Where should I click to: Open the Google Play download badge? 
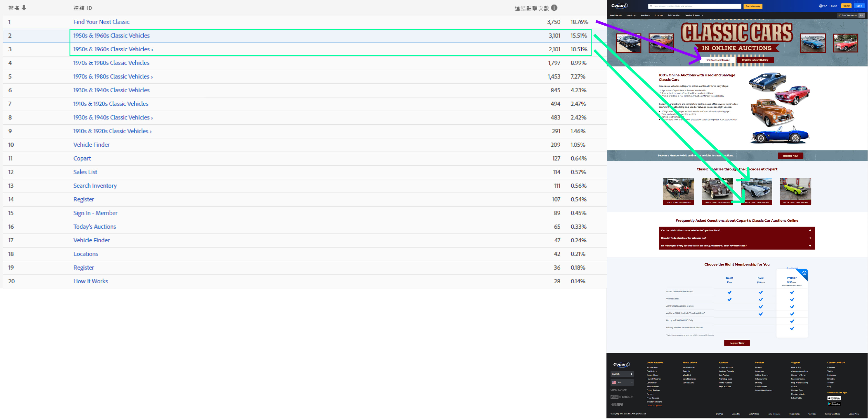[x=834, y=404]
